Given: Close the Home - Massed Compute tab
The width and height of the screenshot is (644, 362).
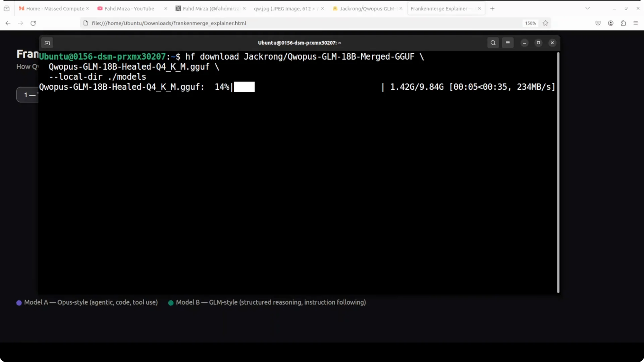Looking at the screenshot, I should [x=88, y=8].
